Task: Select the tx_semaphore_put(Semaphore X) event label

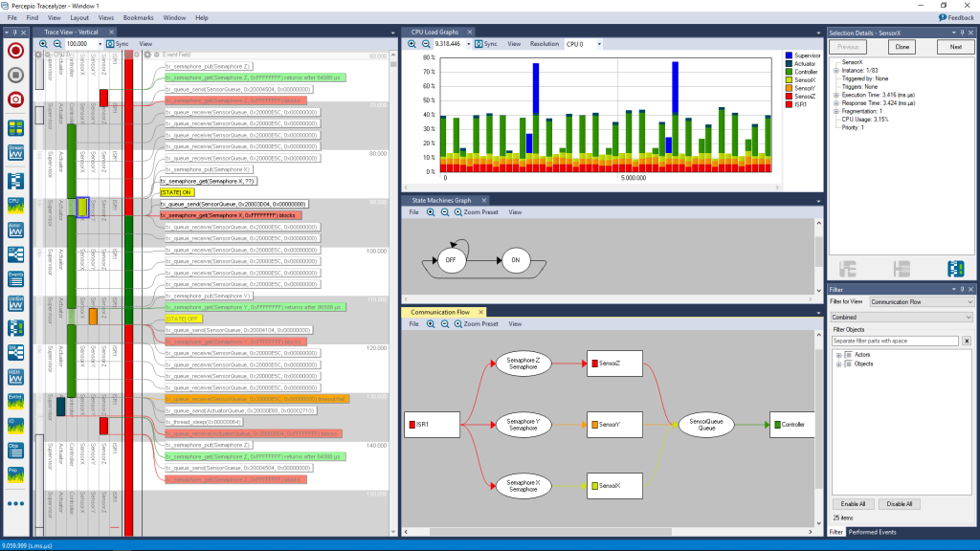Action: (208, 169)
